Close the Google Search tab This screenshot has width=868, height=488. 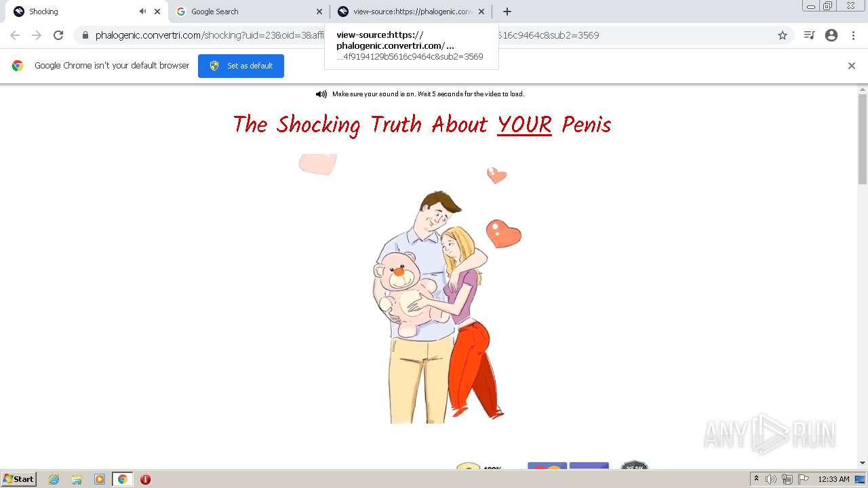pyautogui.click(x=319, y=12)
